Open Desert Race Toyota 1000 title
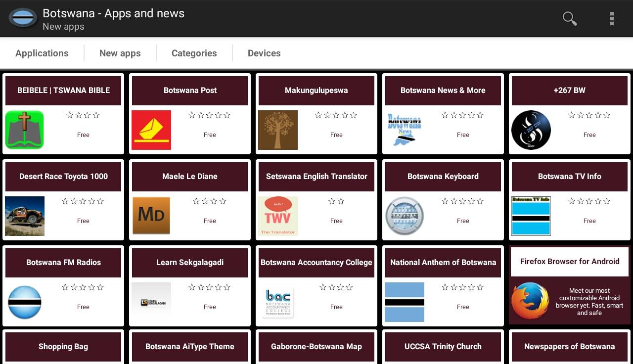The height and width of the screenshot is (364, 633). point(63,177)
